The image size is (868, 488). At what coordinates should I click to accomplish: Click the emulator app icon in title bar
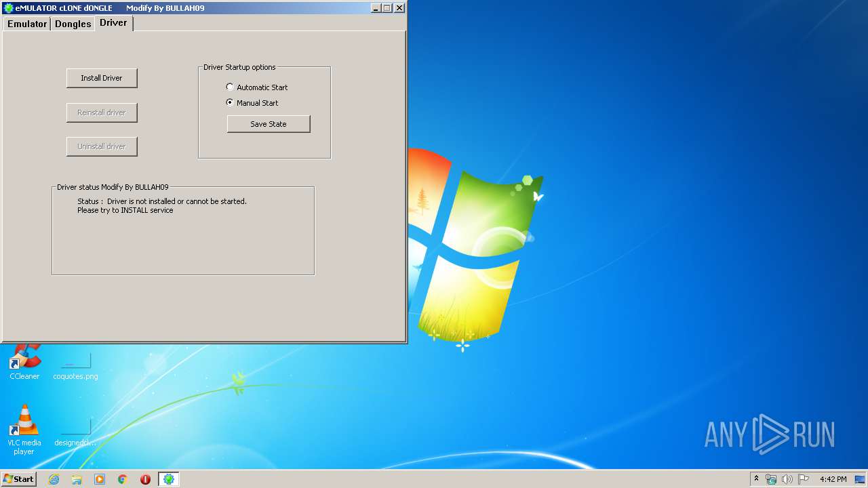point(9,8)
